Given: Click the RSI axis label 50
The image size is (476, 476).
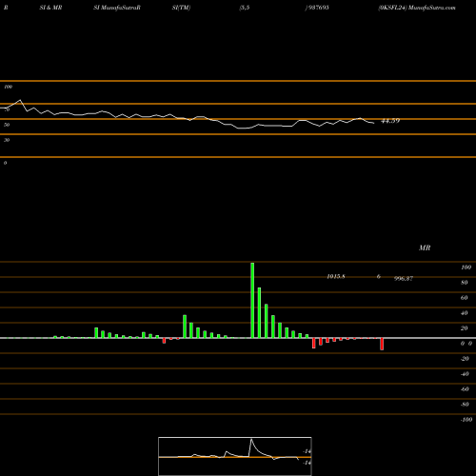Looking at the screenshot, I should tap(7, 125).
